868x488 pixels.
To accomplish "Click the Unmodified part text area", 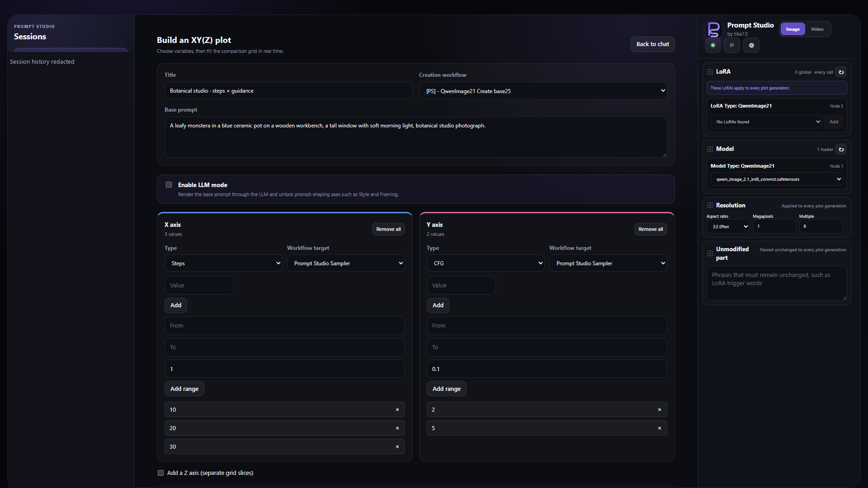I will point(777,284).
